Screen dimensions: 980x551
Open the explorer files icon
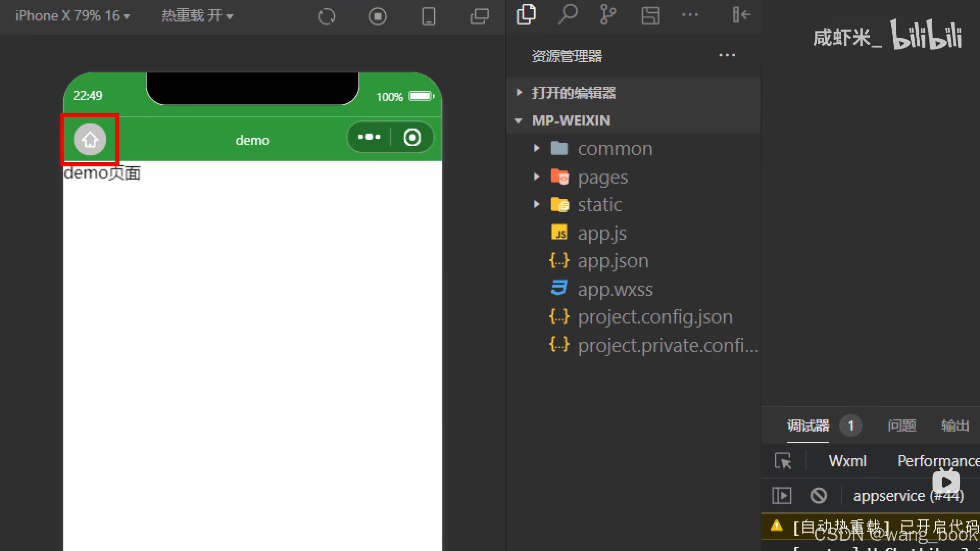526,15
